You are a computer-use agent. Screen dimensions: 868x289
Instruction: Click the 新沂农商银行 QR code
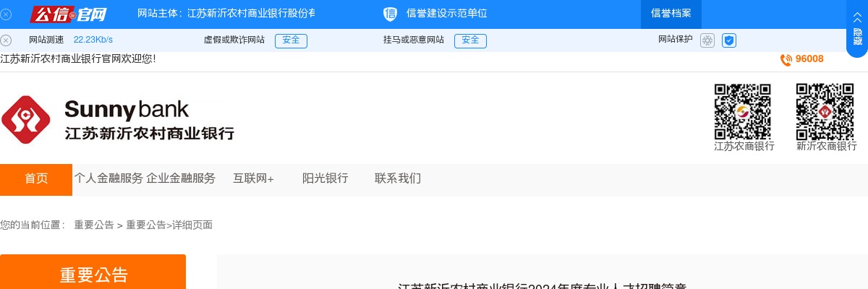pyautogui.click(x=825, y=111)
